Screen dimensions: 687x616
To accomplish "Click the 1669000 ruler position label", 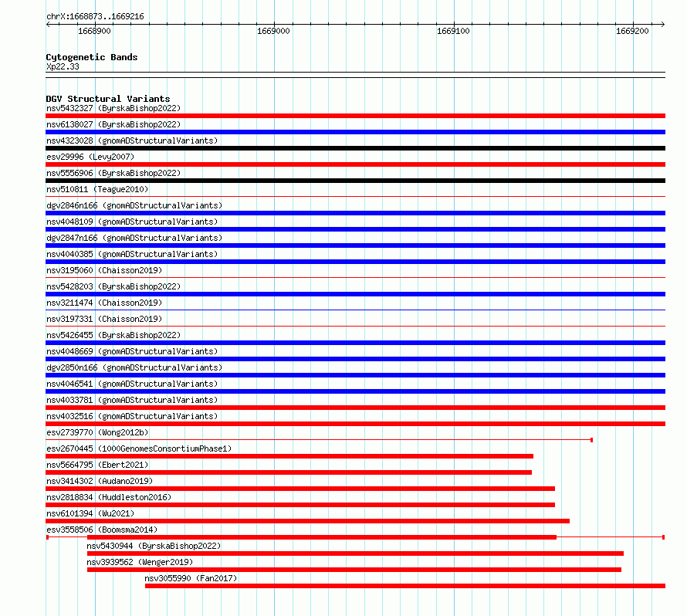I will click(x=273, y=31).
